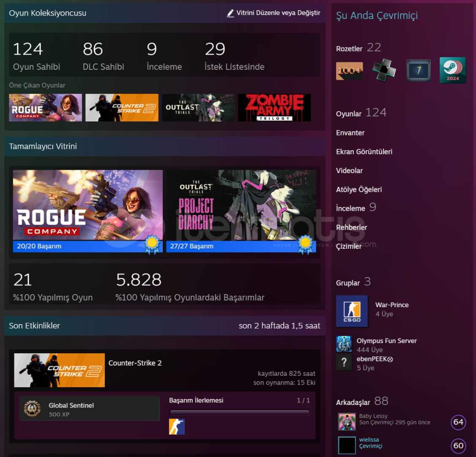Image resolution: width=476 pixels, height=457 pixels.
Task: Click the CS achievement icon under Başarım İlerlemesi
Action: (177, 427)
